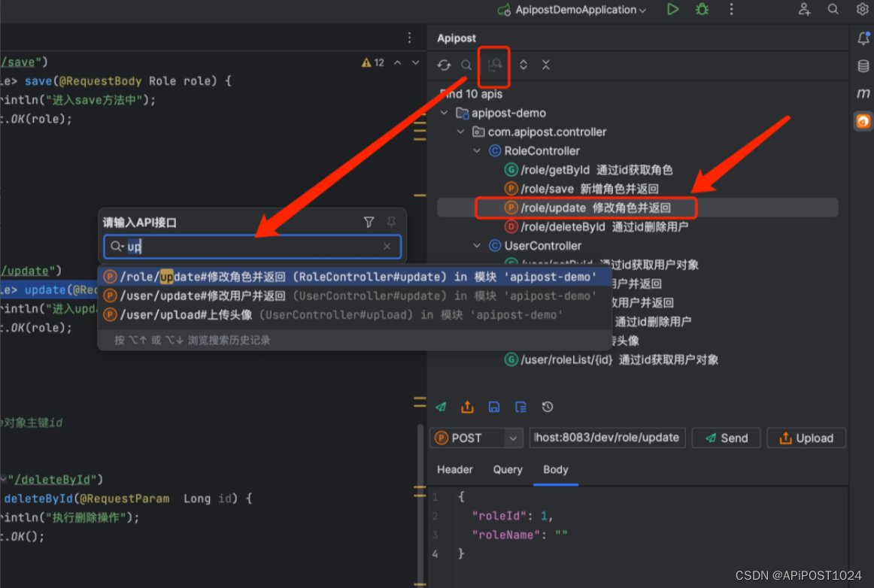
Task: Open notifications bell in right sidebar
Action: pos(863,38)
